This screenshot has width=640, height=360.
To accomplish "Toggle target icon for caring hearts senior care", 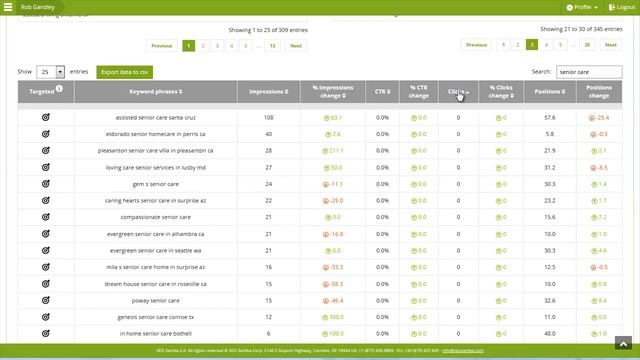I will 46,200.
